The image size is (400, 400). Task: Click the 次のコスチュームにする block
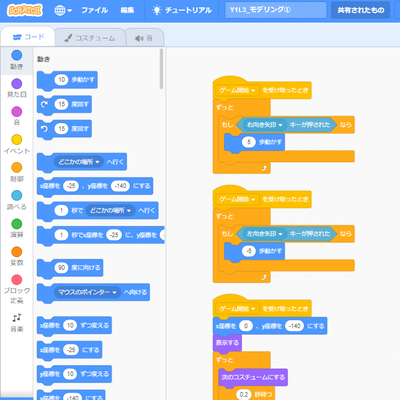tap(253, 378)
